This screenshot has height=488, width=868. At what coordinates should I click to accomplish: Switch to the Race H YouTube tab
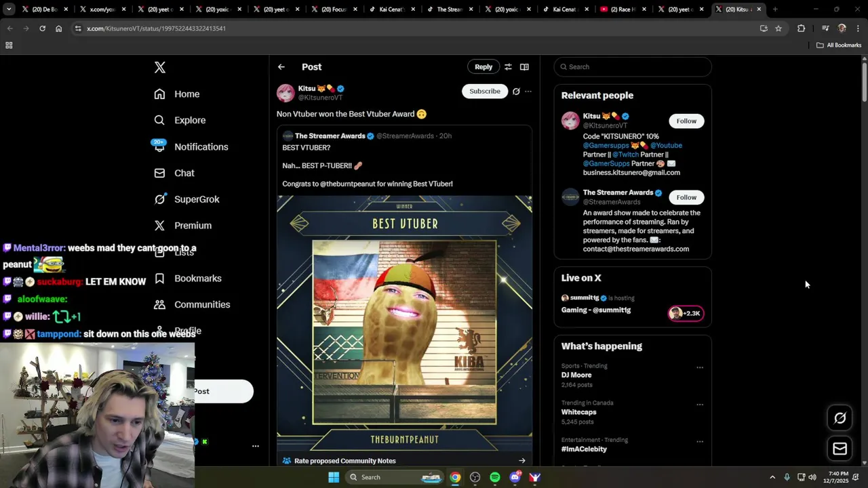(624, 9)
